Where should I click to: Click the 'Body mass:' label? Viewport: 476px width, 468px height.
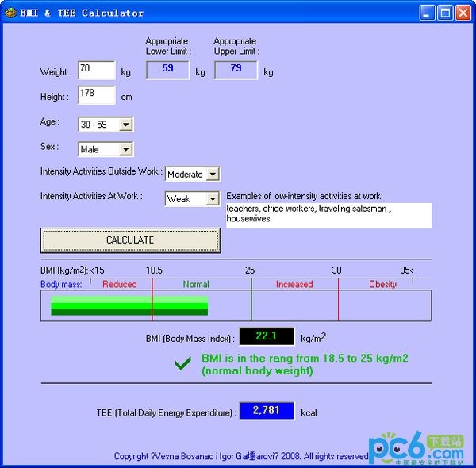[61, 285]
